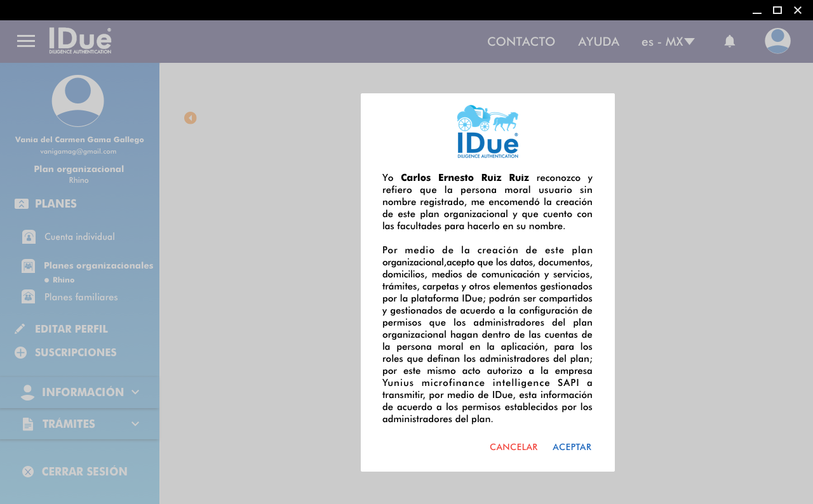
Task: Click the Cuenta individual icon
Action: pyautogui.click(x=29, y=237)
